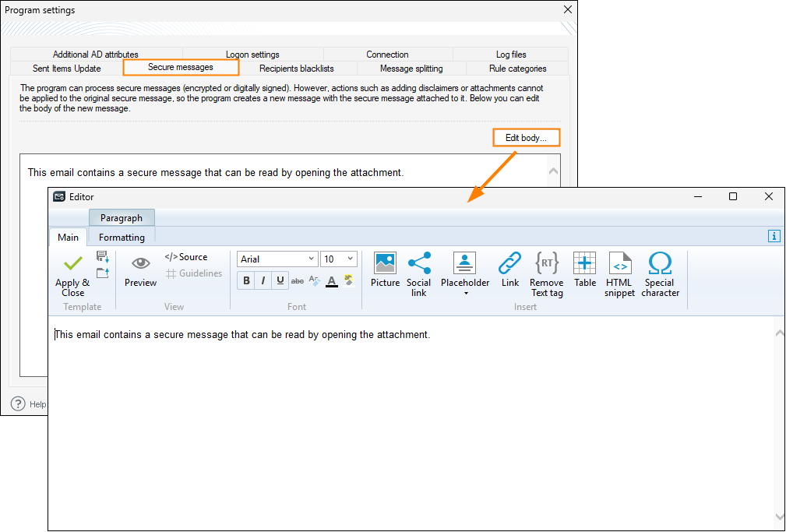Open the Special character picker

pyautogui.click(x=660, y=263)
